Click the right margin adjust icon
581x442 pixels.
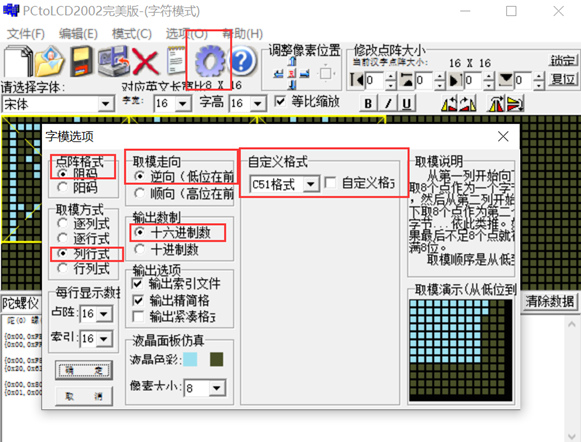click(x=456, y=80)
